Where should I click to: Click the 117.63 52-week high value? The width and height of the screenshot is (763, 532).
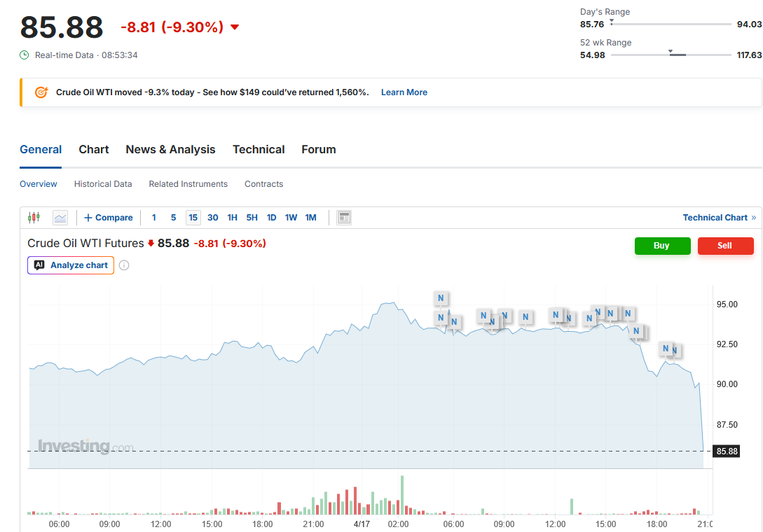tap(750, 55)
